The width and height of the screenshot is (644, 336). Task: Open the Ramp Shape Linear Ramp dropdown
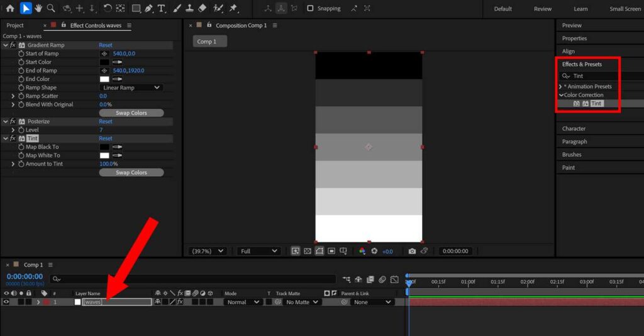tap(131, 87)
